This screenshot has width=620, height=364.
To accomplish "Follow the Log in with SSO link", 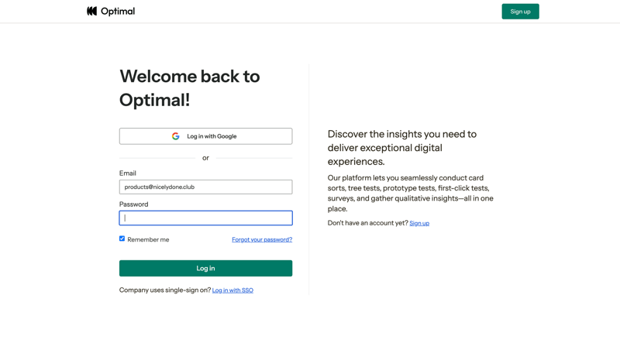I will click(x=232, y=290).
